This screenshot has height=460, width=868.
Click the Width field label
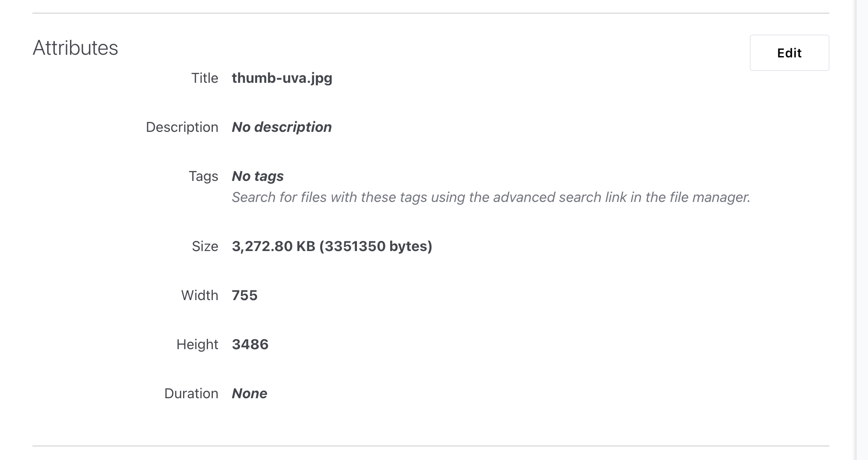pyautogui.click(x=200, y=295)
